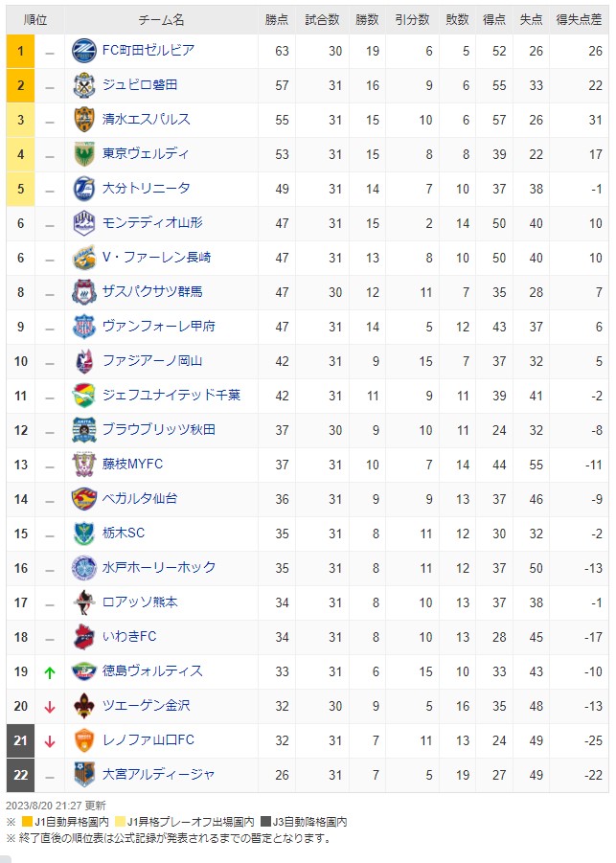Click the FC町田ゼルビア team crest
616x863 pixels.
(84, 51)
